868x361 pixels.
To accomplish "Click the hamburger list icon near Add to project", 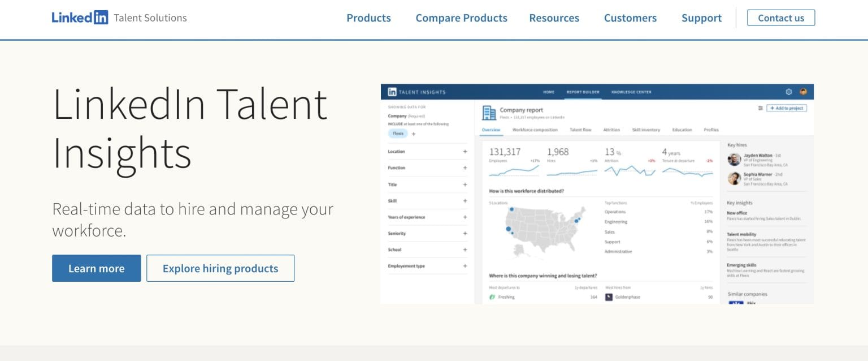I will [x=761, y=108].
